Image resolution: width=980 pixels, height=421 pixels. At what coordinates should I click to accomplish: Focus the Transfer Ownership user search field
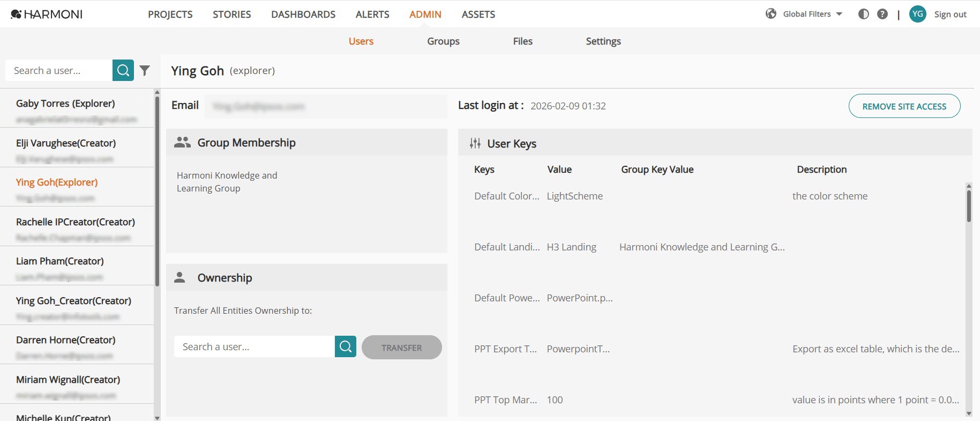pos(255,346)
